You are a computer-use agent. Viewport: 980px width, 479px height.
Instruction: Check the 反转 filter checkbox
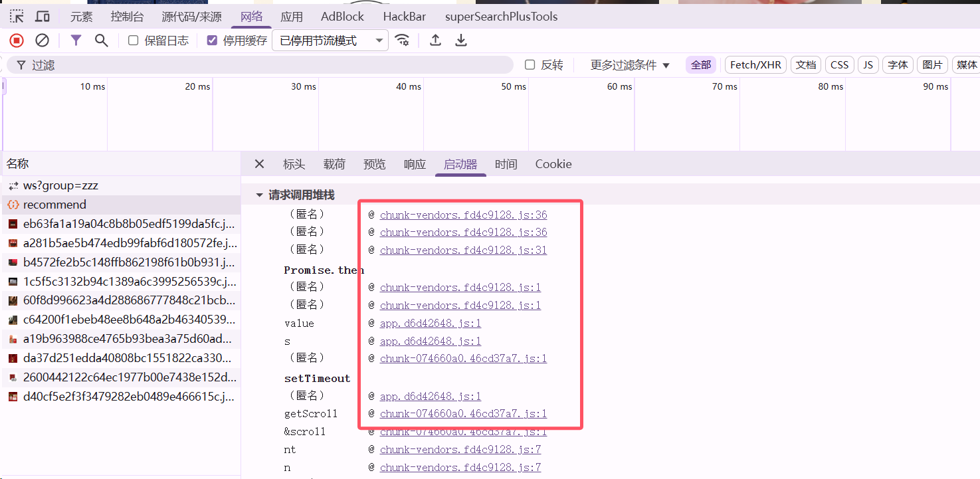point(530,64)
